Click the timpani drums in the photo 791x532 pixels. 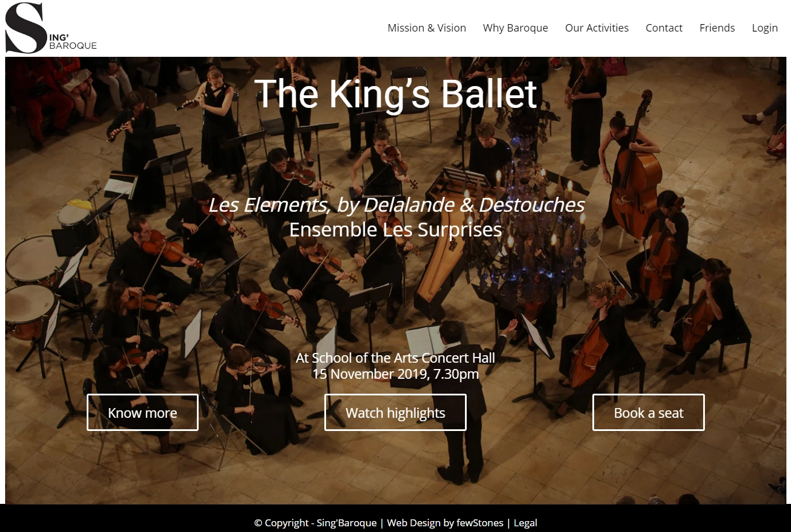click(32, 287)
